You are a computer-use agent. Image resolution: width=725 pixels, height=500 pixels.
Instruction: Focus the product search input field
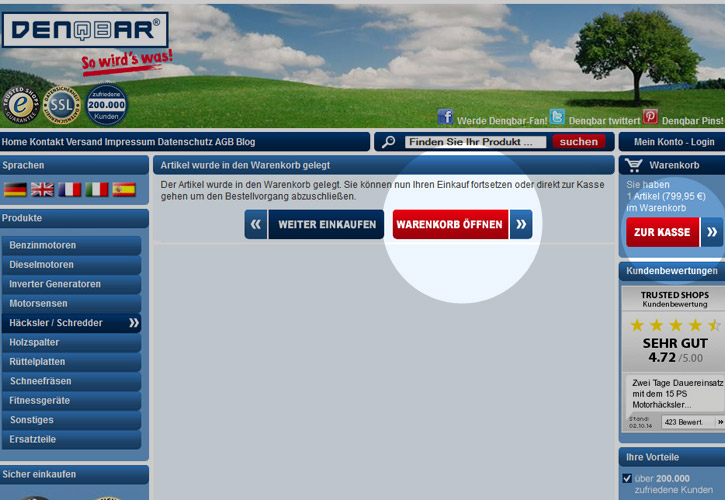[x=476, y=142]
